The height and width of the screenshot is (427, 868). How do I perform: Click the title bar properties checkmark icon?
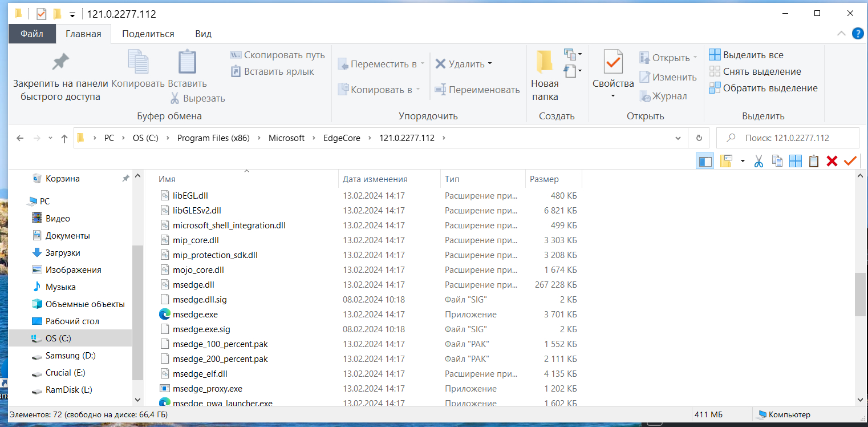(41, 14)
